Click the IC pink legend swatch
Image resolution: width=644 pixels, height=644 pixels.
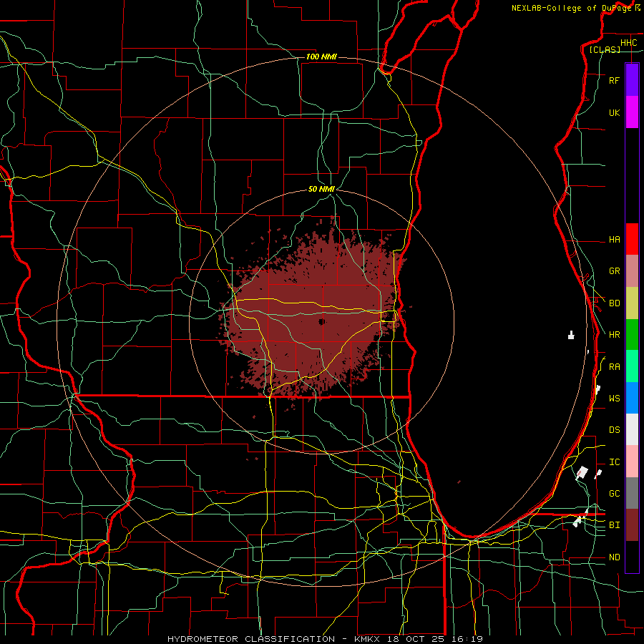click(x=632, y=462)
